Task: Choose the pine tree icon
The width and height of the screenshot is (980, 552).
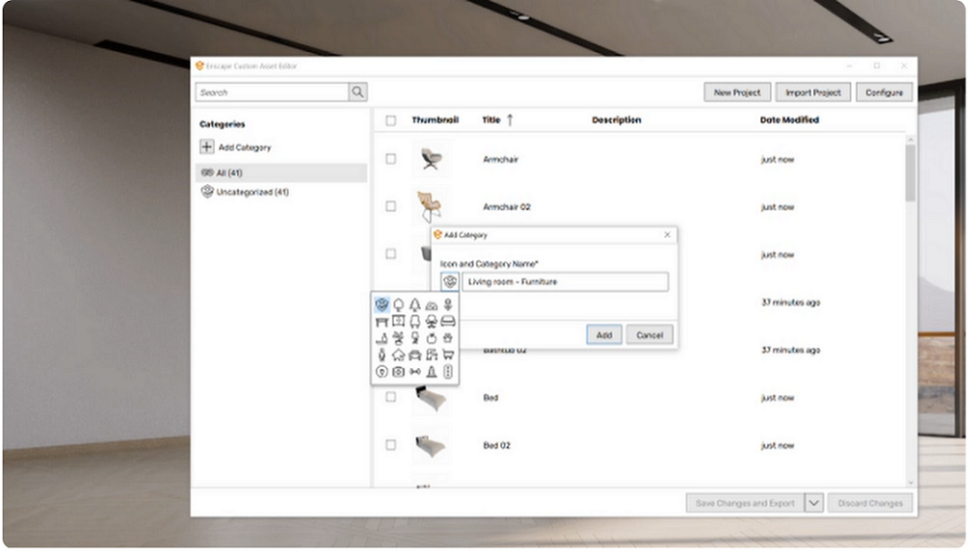Action: point(415,304)
